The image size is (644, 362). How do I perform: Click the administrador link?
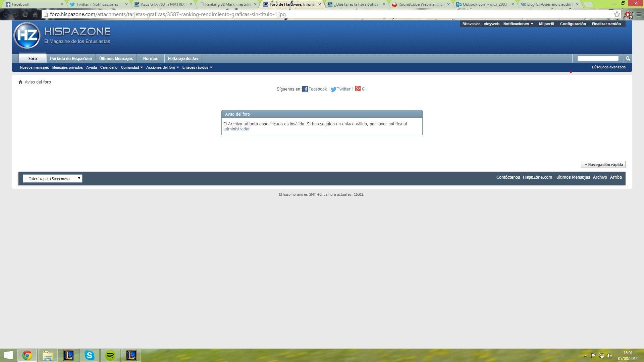point(236,129)
